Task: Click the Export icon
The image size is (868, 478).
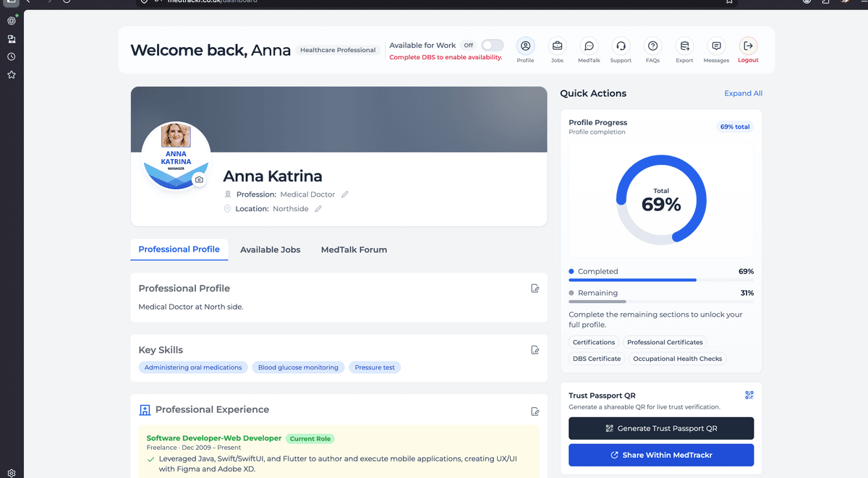Action: pos(684,46)
